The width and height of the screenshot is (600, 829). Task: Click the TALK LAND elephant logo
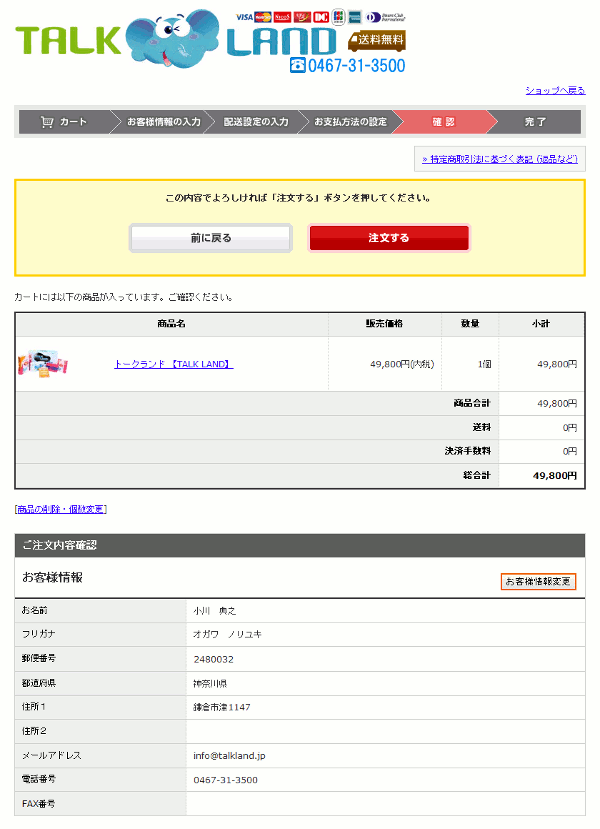(174, 40)
